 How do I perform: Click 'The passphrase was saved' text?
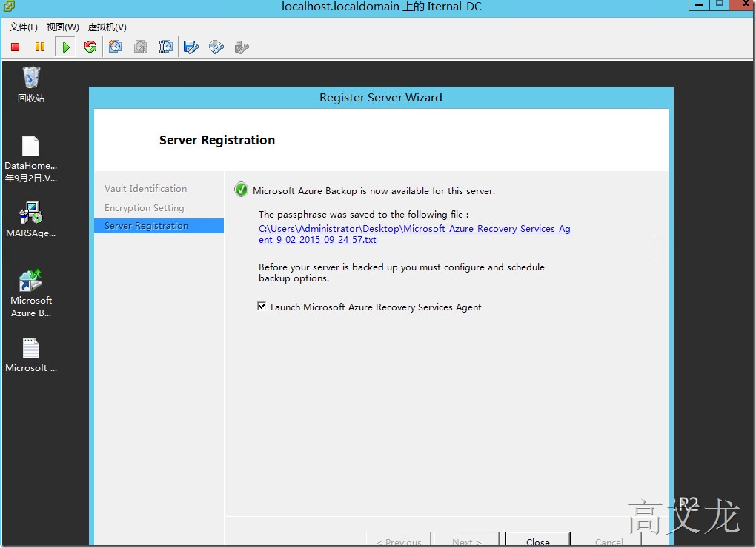pos(363,214)
